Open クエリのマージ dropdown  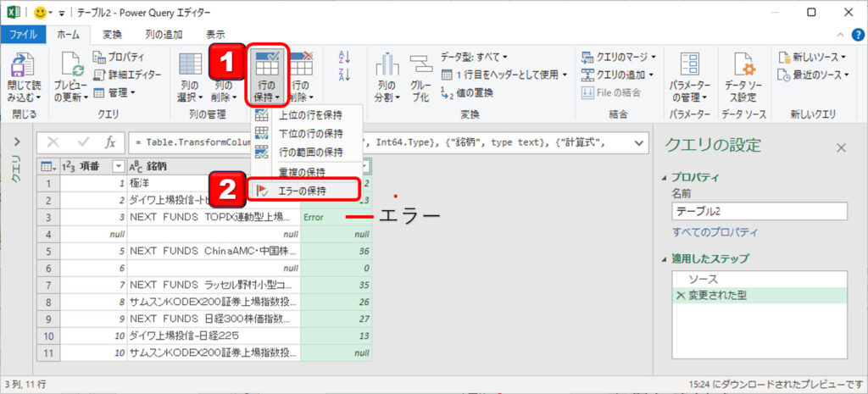click(618, 57)
